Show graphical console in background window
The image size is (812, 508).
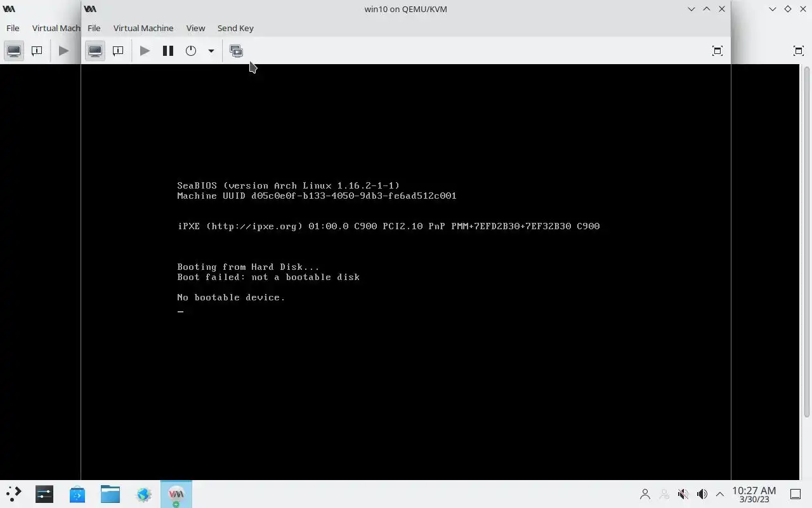pyautogui.click(x=14, y=51)
